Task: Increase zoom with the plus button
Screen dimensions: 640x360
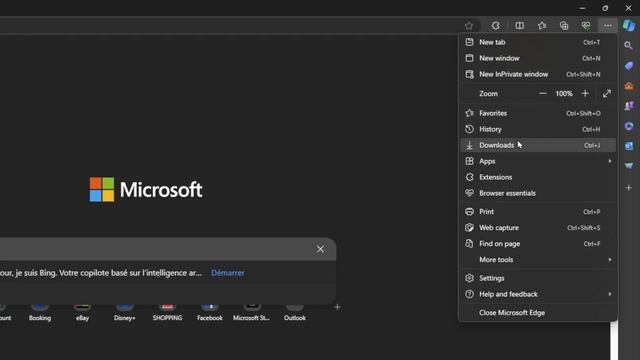Action: 585,93
